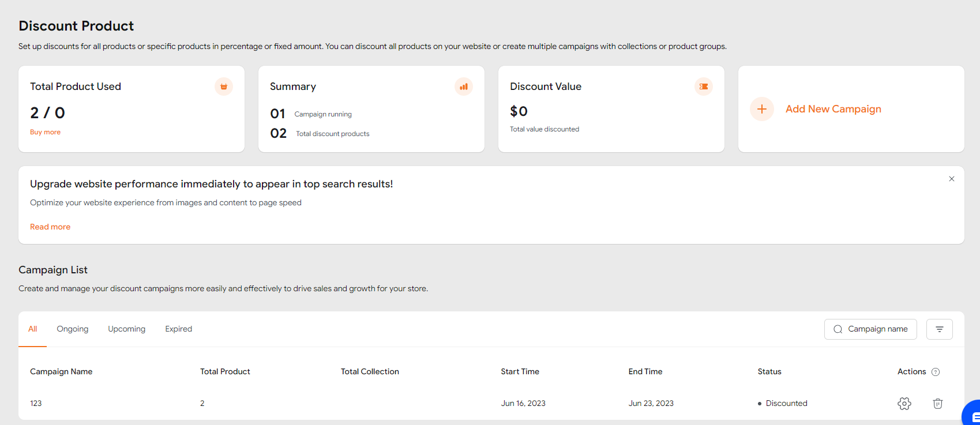The height and width of the screenshot is (425, 980).
Task: Click the help icon next to Actions
Action: point(936,372)
